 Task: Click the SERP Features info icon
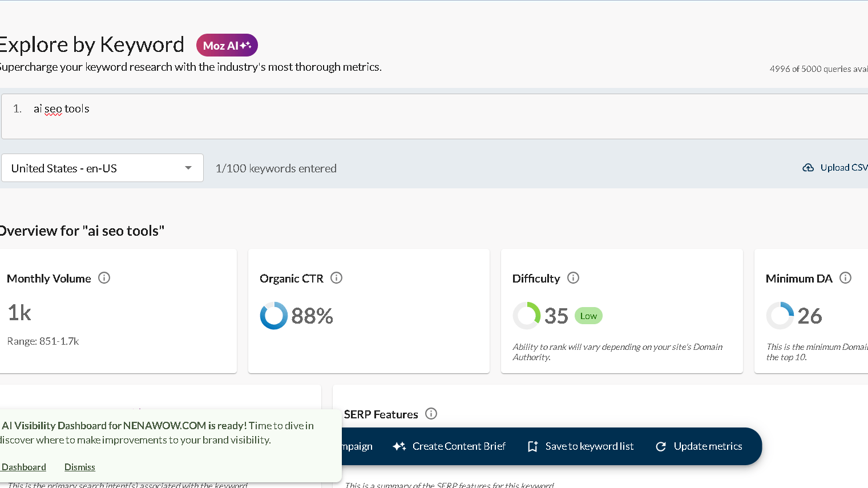[431, 414]
